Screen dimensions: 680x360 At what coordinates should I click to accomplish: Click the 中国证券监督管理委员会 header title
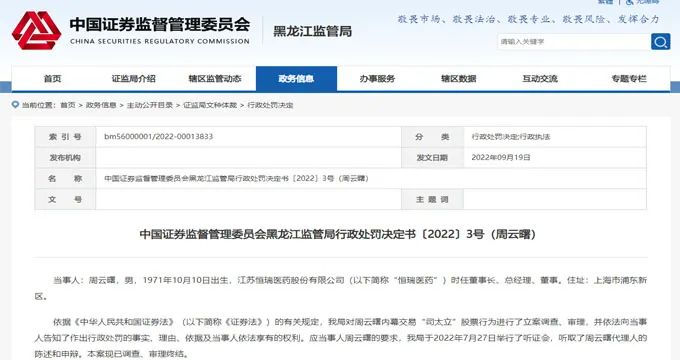pyautogui.click(x=160, y=24)
